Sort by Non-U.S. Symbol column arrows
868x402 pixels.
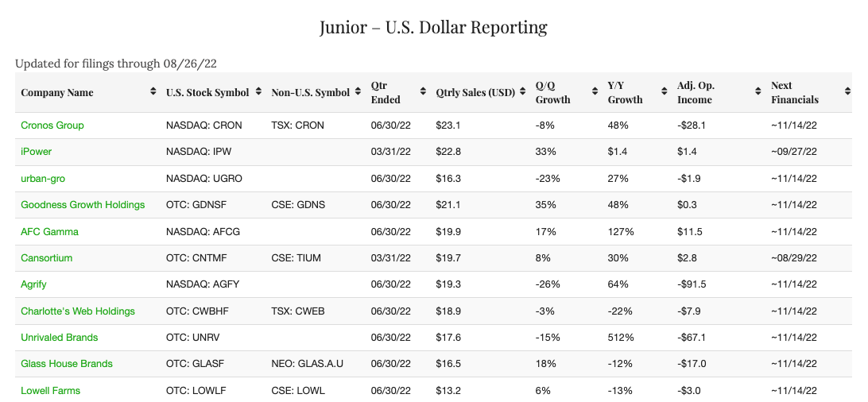358,93
